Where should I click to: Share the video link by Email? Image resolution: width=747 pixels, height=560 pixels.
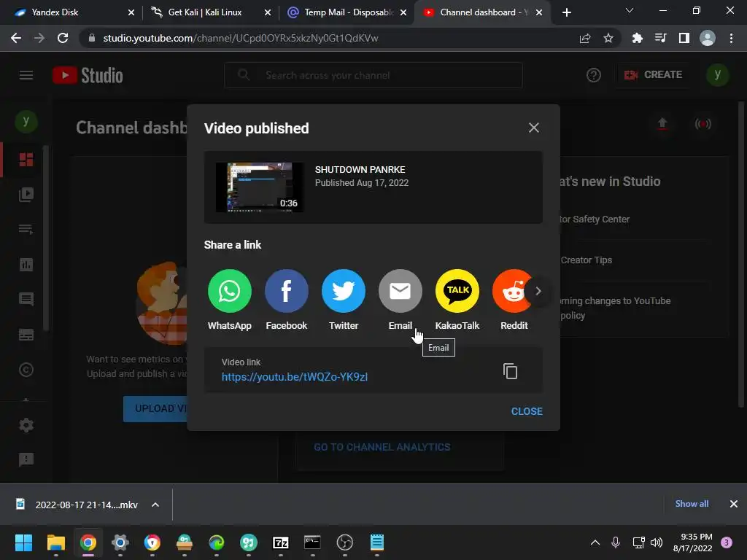[400, 290]
